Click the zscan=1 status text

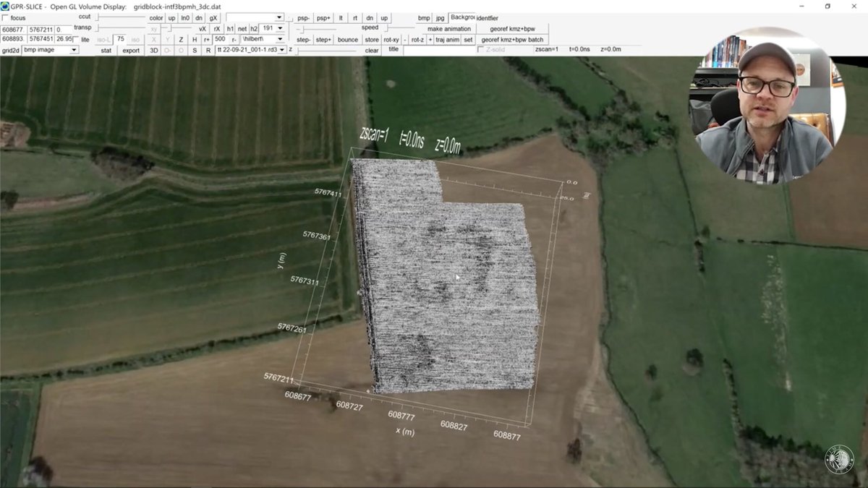click(546, 49)
